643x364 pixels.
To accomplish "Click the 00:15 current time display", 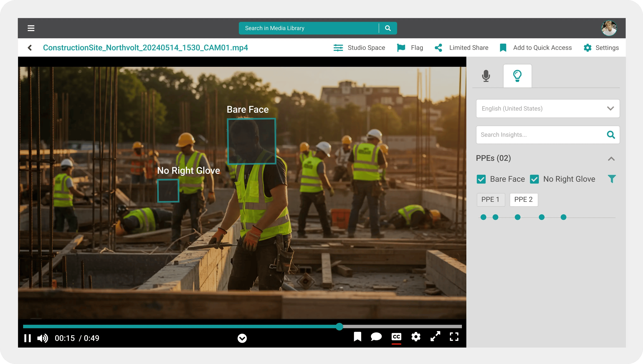I will pyautogui.click(x=65, y=338).
